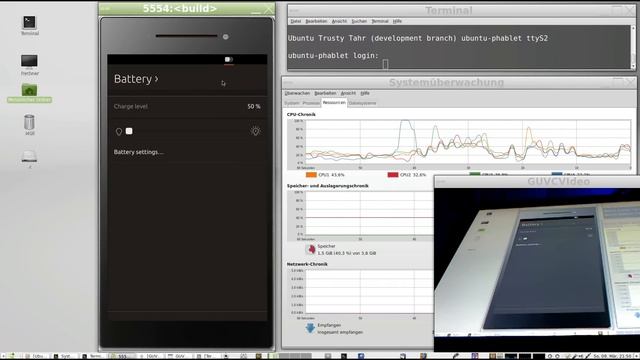Click the Speicher memory pie color icon
Screen dimensions: 640x360
pyautogui.click(x=311, y=249)
